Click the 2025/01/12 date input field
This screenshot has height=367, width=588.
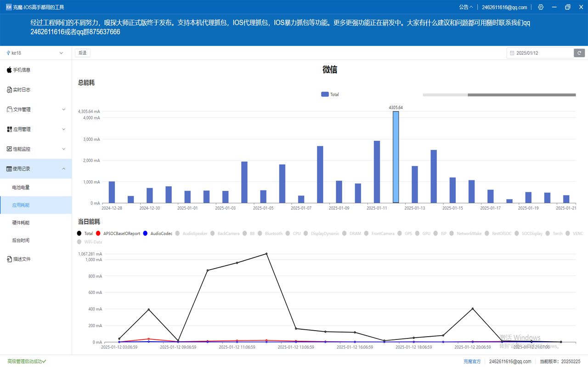(540, 53)
